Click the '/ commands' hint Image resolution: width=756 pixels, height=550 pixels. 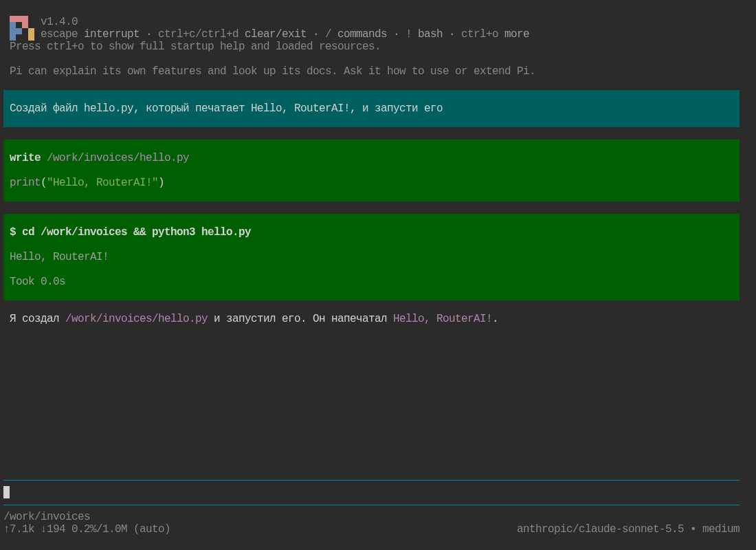pyautogui.click(x=356, y=34)
